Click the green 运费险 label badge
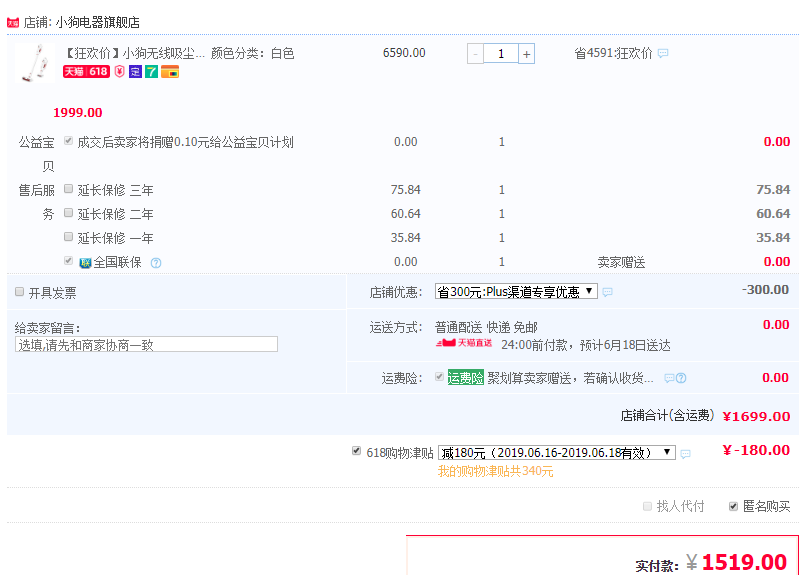This screenshot has height=575, width=812. click(466, 378)
